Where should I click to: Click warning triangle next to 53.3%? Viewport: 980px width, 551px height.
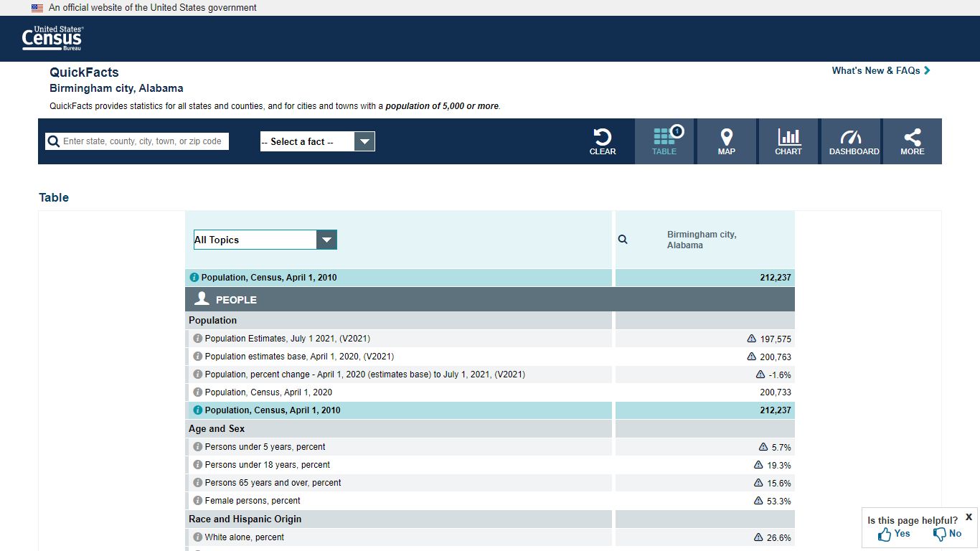[x=758, y=501]
